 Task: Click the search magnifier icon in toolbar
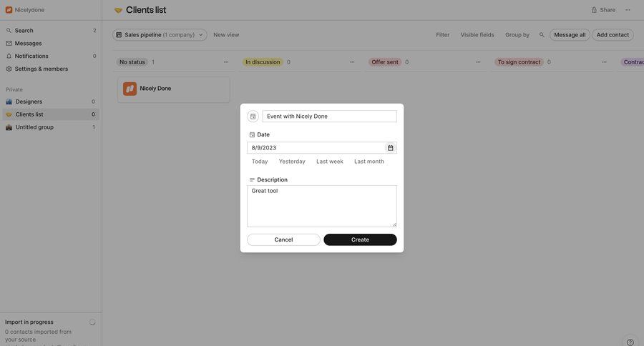pos(542,35)
